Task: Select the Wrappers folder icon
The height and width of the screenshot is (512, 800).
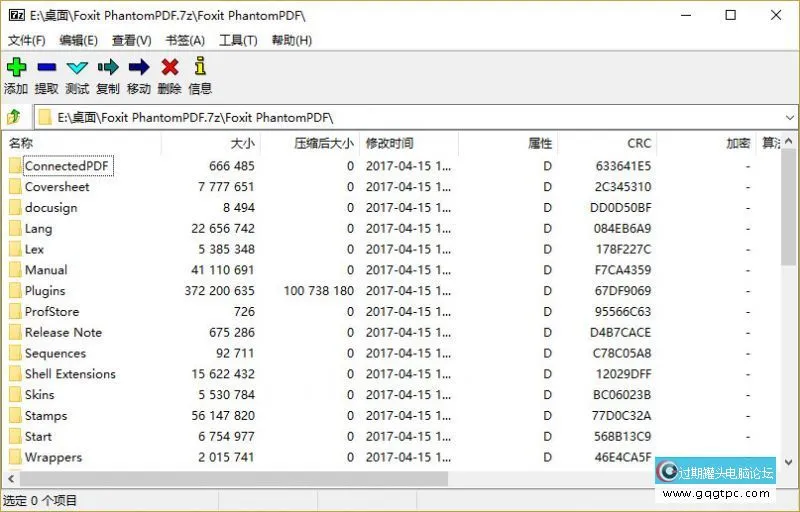Action: [15, 457]
